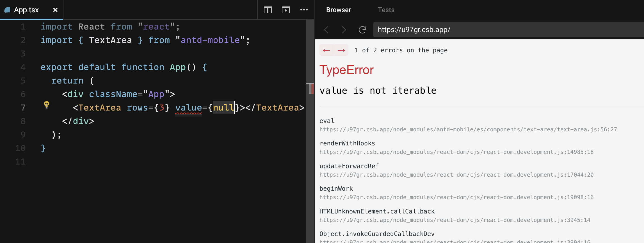Open the preview pane icon

286,10
